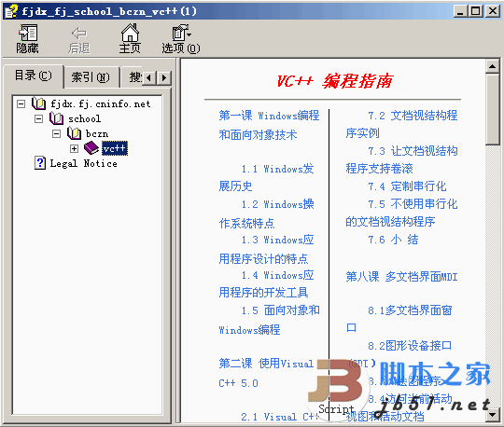The height and width of the screenshot is (427, 504).
Task: Collapse the school tree node
Action: point(38,118)
